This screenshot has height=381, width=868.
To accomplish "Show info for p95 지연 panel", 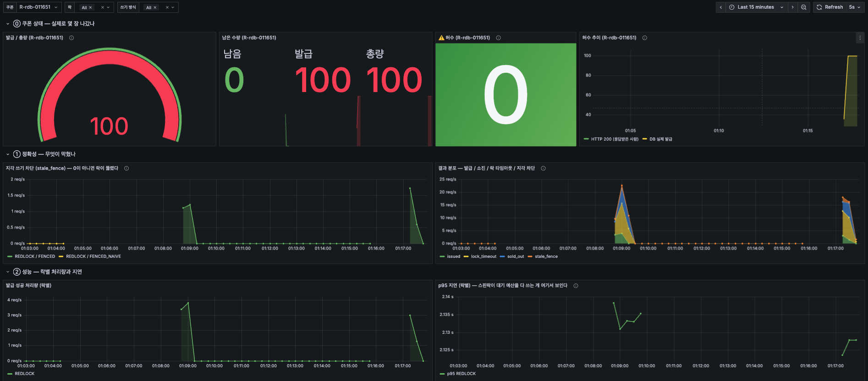I will 576,286.
